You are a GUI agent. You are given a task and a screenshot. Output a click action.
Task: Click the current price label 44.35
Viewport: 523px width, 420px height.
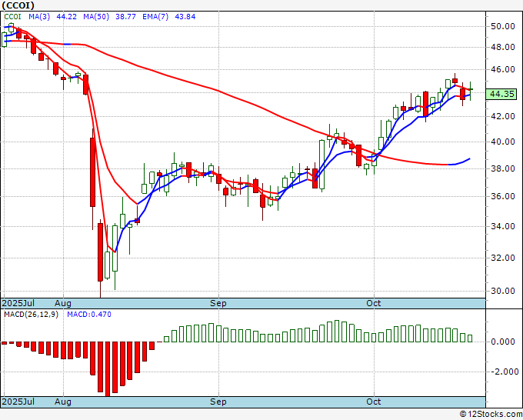tap(501, 95)
